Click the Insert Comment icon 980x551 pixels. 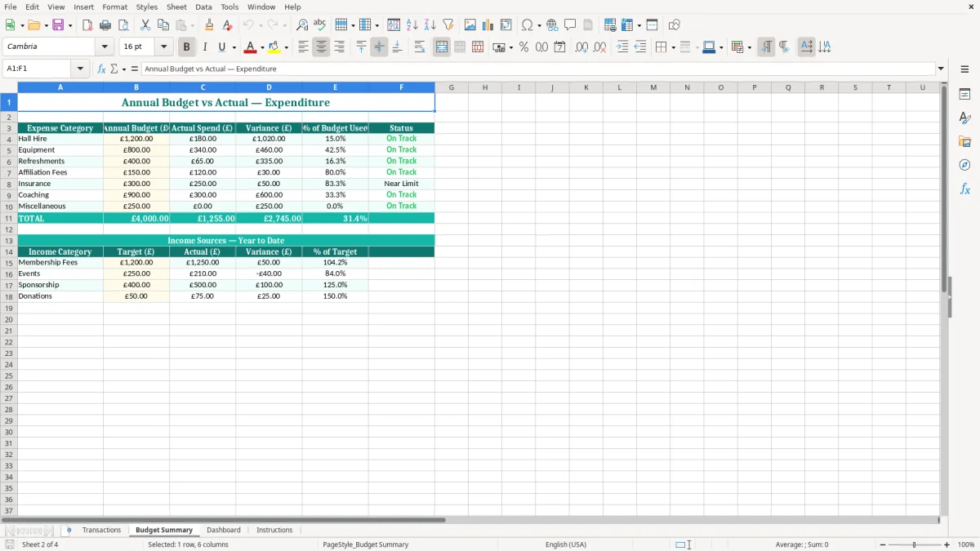pyautogui.click(x=570, y=25)
